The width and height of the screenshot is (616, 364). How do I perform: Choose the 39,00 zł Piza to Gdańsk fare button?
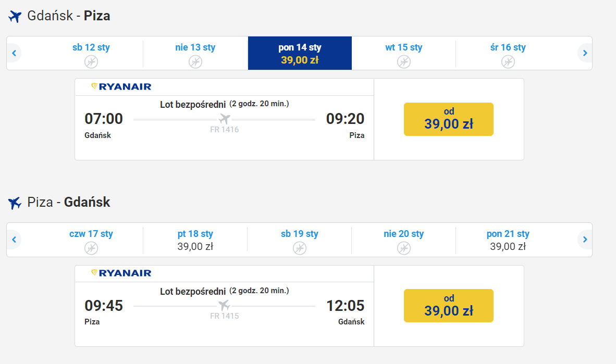pyautogui.click(x=449, y=306)
